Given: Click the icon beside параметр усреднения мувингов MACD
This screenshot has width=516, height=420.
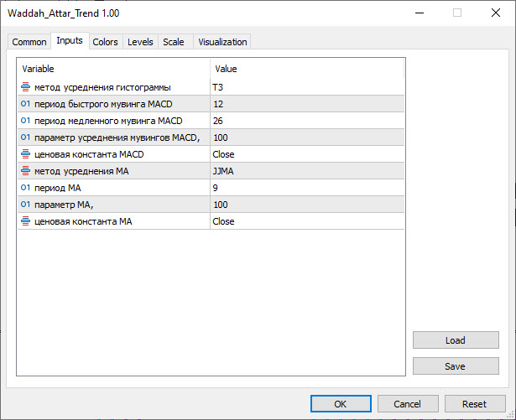Looking at the screenshot, I should 25,137.
